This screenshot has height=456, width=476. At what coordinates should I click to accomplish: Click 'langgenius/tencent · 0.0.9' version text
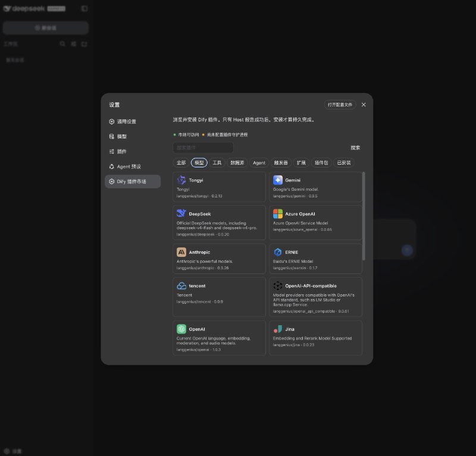[200, 302]
